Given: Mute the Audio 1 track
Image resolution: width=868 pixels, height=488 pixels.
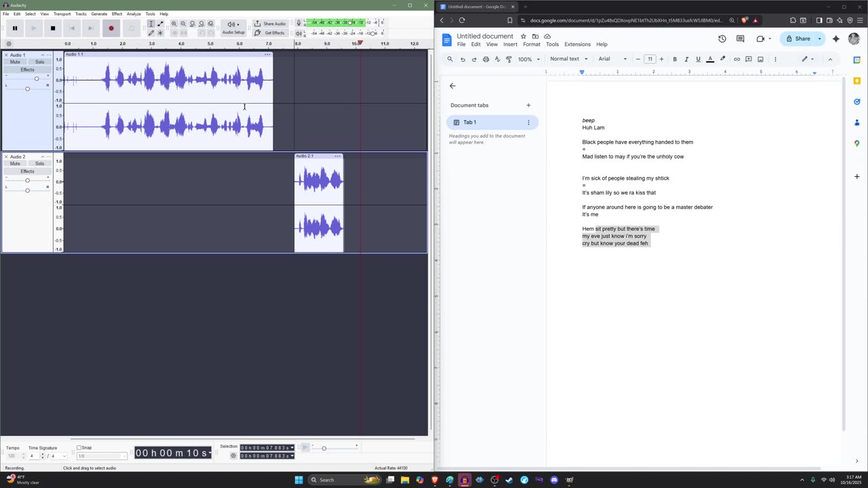Looking at the screenshot, I should [x=15, y=62].
